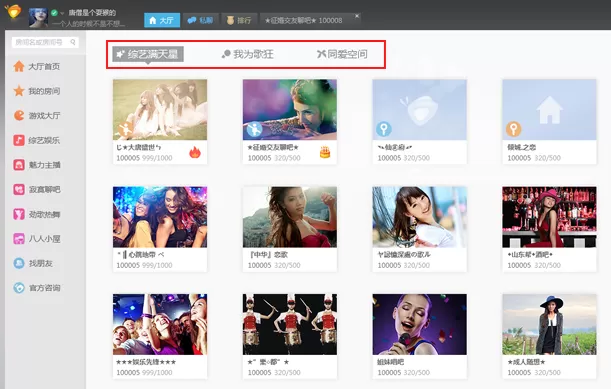
Task: Open 综艺娱乐 via the music note icon
Action: coord(19,140)
